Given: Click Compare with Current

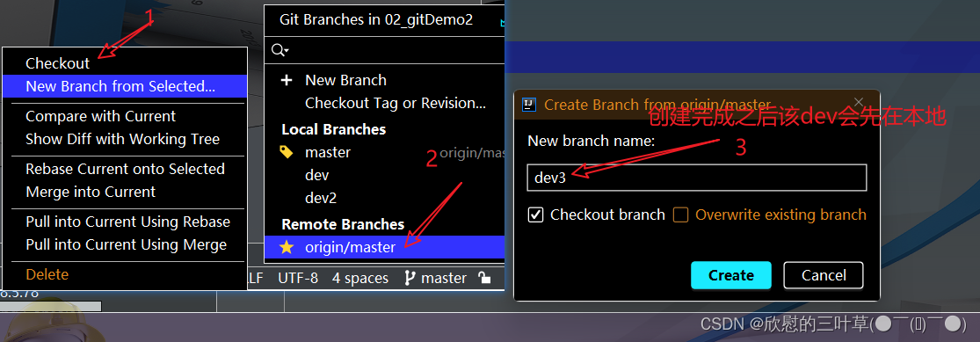Looking at the screenshot, I should (100, 116).
